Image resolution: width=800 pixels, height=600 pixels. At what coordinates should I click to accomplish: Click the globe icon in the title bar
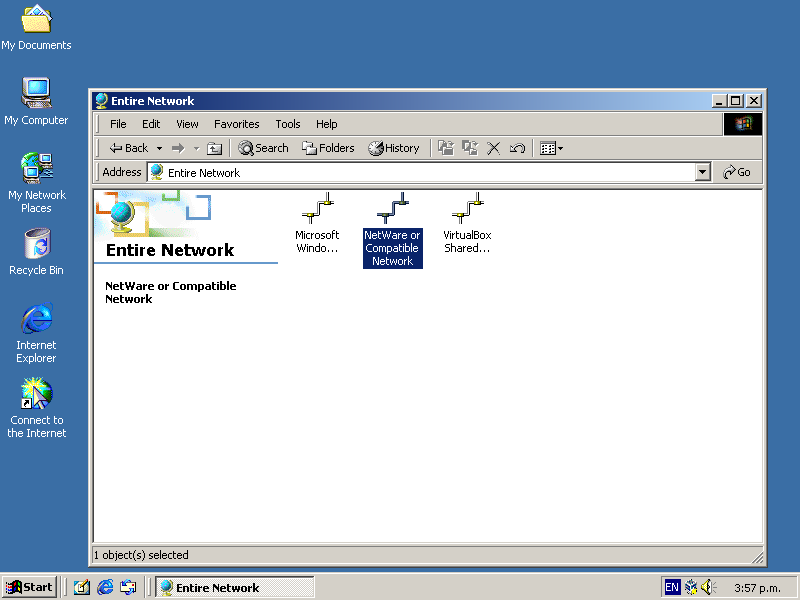101,101
